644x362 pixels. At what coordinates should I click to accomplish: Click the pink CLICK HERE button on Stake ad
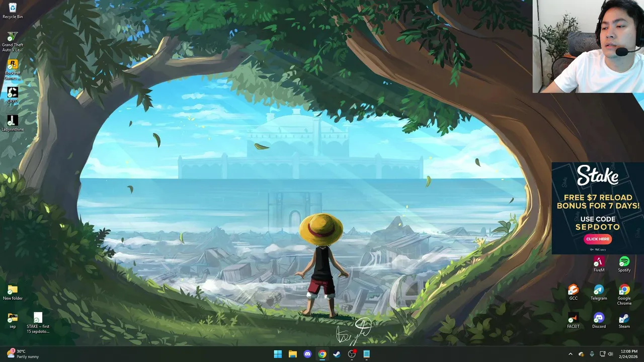click(x=598, y=239)
